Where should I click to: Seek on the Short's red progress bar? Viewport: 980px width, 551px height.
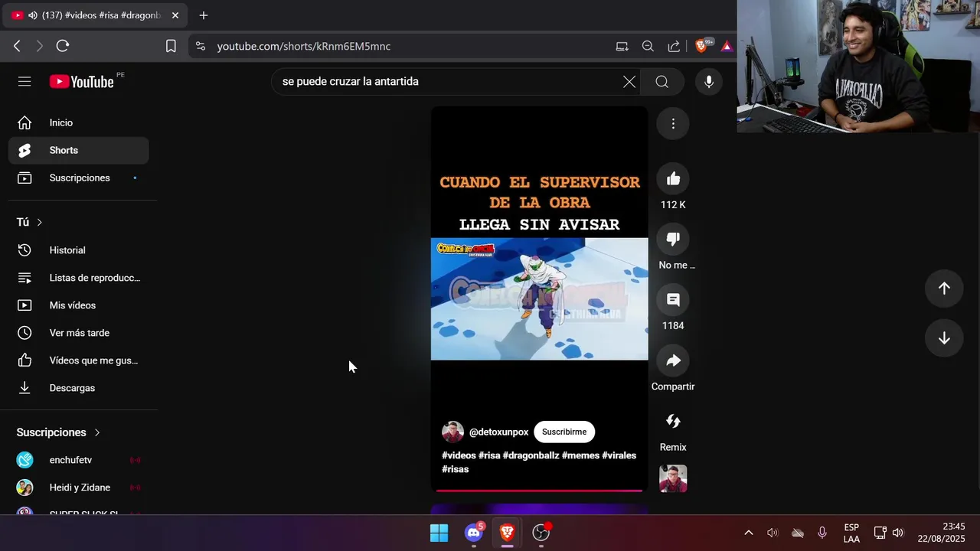(539, 491)
